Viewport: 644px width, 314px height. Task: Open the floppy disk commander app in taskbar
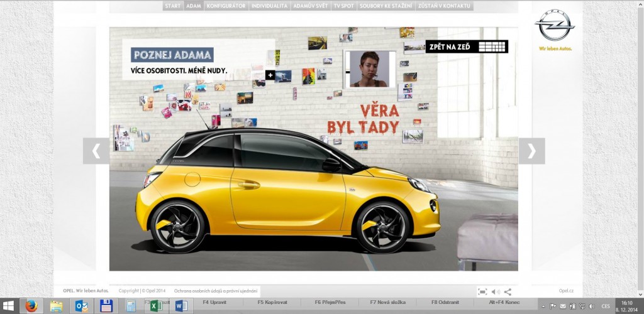click(x=106, y=306)
